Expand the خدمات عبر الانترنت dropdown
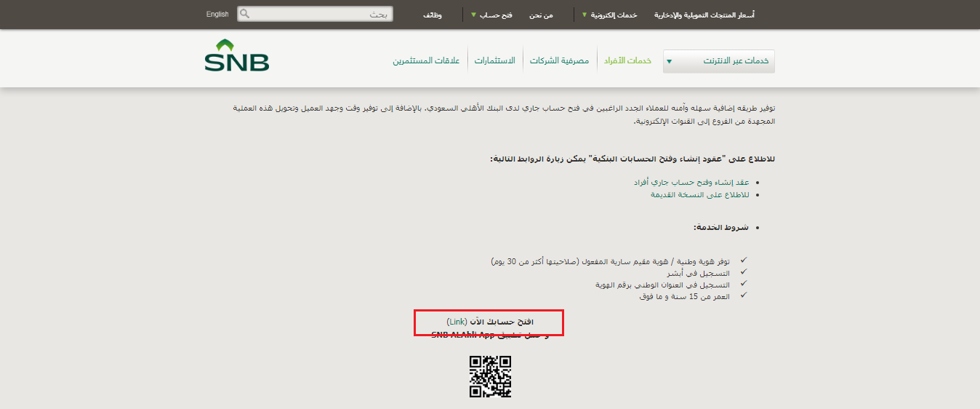 point(718,61)
